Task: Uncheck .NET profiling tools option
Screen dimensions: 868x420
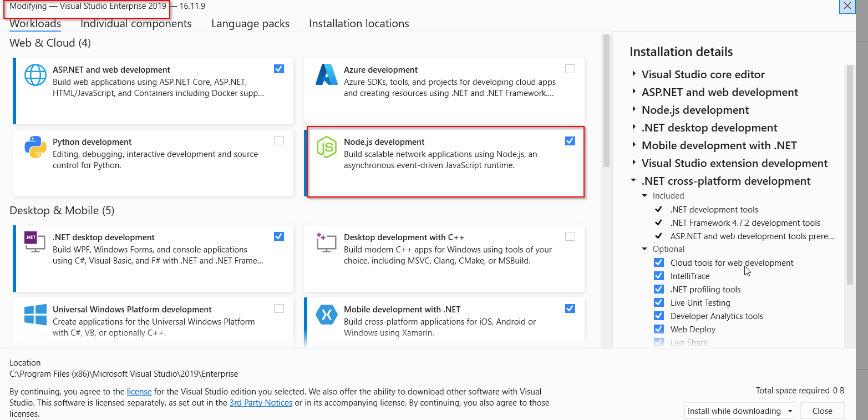Action: tap(659, 289)
